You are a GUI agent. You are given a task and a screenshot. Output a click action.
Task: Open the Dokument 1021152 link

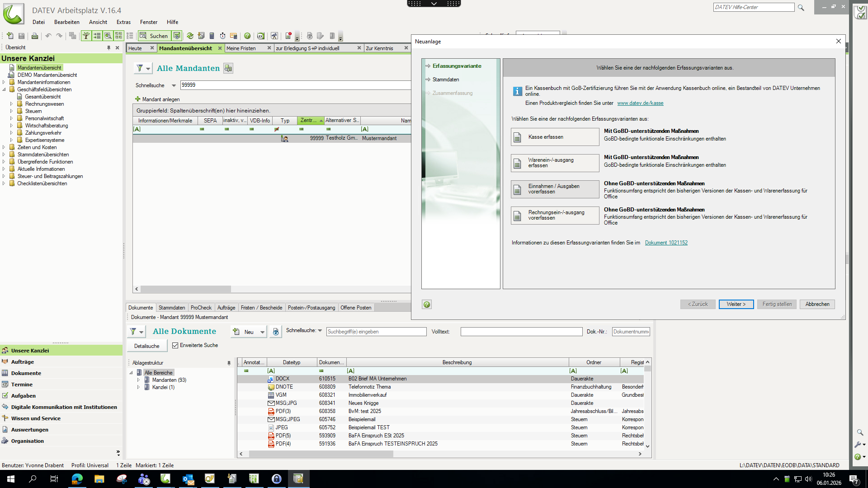(x=666, y=243)
